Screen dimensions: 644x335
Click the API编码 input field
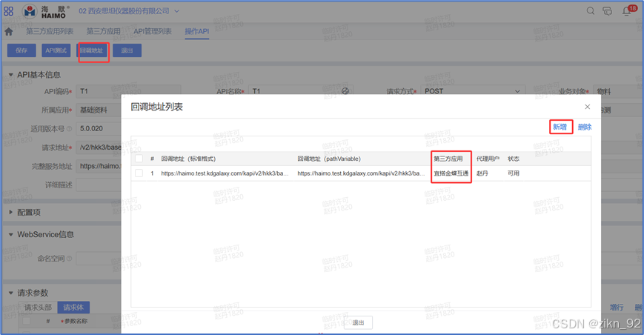tap(128, 91)
